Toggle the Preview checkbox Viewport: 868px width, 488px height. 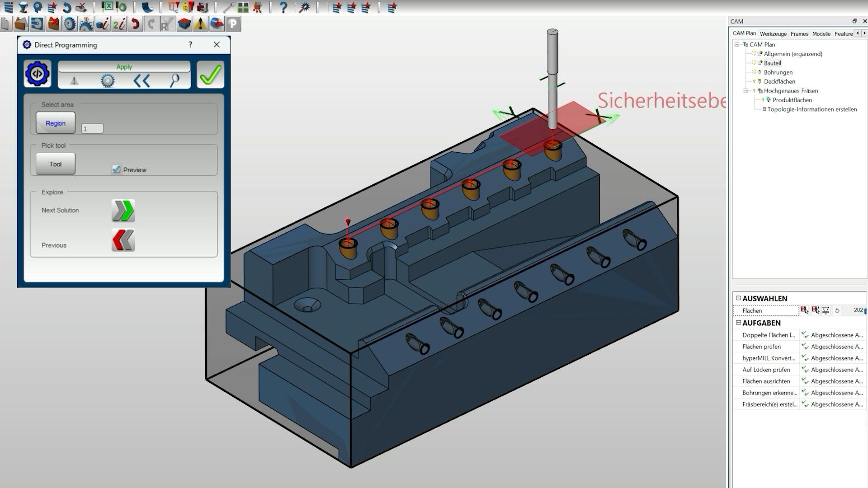point(117,169)
